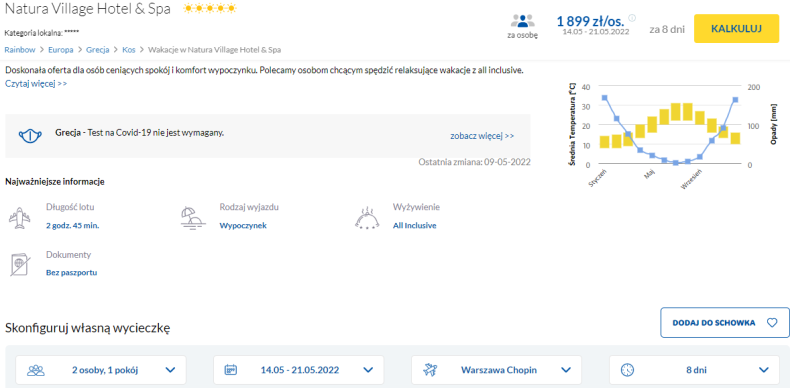Click 'Czytaj więcej >>' link
This screenshot has width=790, height=388.
coord(36,84)
